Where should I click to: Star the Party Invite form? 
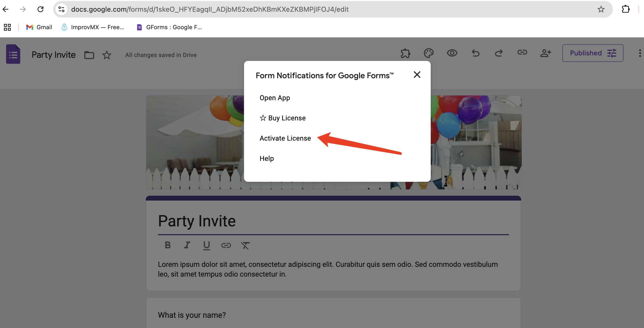[x=107, y=55]
